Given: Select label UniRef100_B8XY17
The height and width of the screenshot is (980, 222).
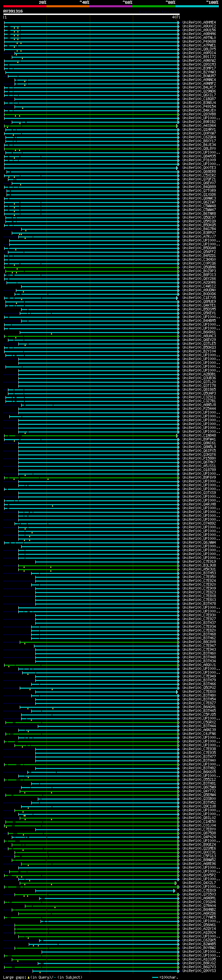Looking at the screenshot, I should click(x=199, y=141).
